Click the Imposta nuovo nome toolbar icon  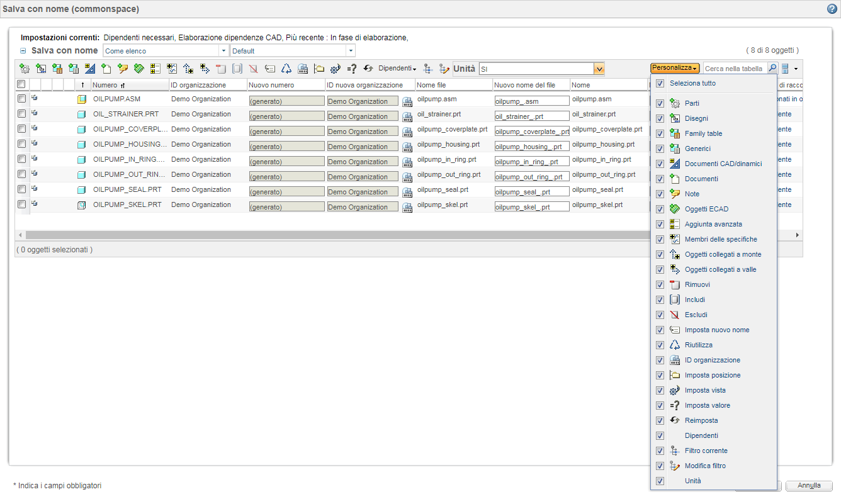(270, 69)
